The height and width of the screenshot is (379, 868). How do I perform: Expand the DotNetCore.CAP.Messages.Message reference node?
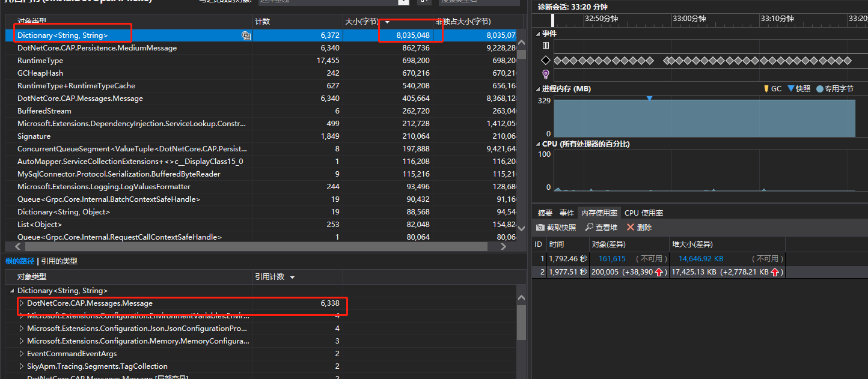coord(22,303)
